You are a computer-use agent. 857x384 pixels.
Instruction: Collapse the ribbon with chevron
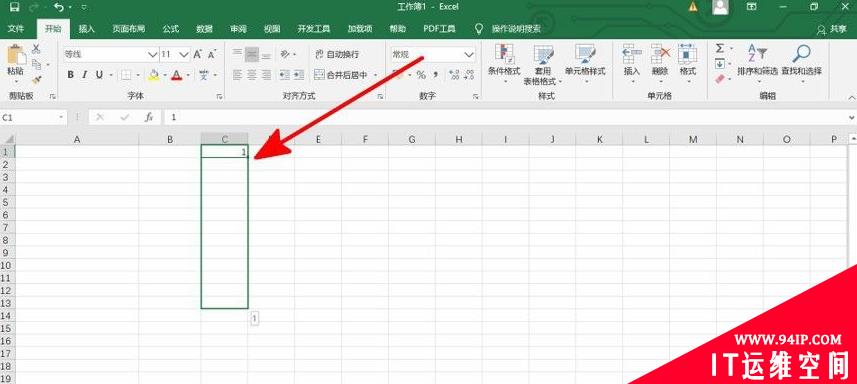852,96
